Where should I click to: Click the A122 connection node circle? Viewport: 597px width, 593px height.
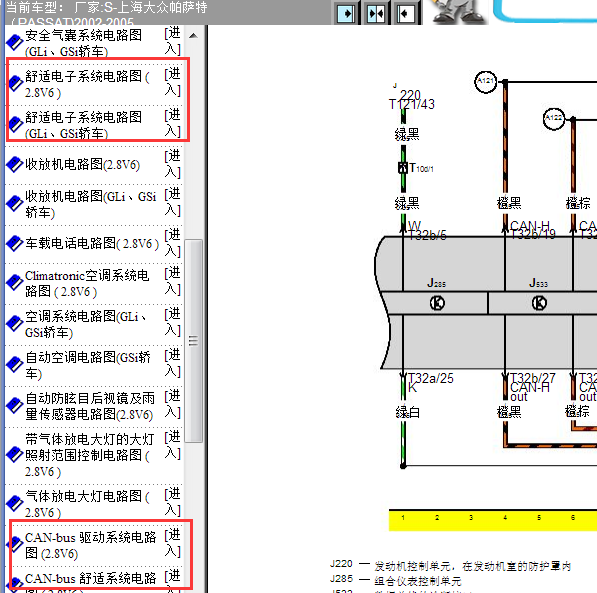point(554,118)
